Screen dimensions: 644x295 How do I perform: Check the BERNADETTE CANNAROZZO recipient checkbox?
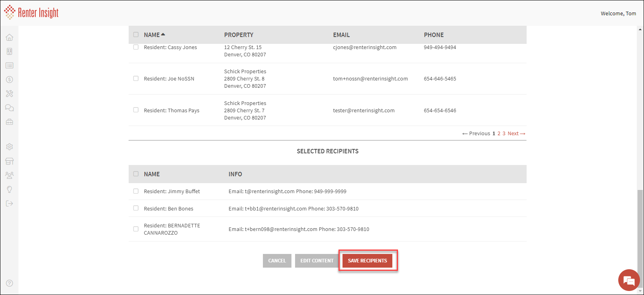pyautogui.click(x=136, y=229)
